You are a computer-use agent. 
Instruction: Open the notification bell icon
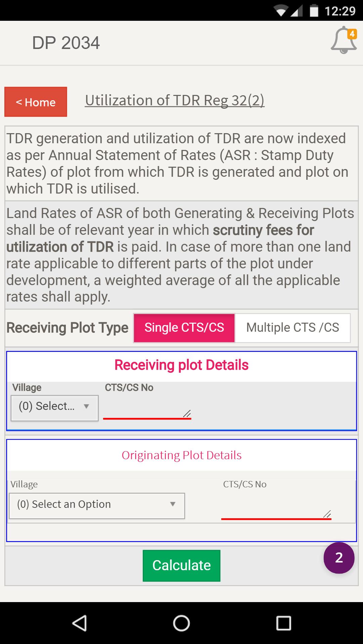pos(344,40)
